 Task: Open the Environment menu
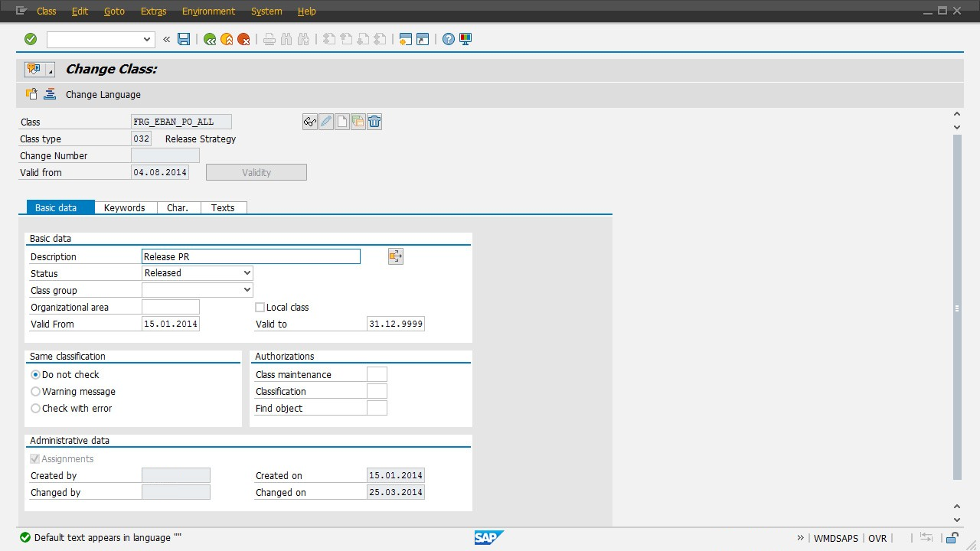click(208, 11)
